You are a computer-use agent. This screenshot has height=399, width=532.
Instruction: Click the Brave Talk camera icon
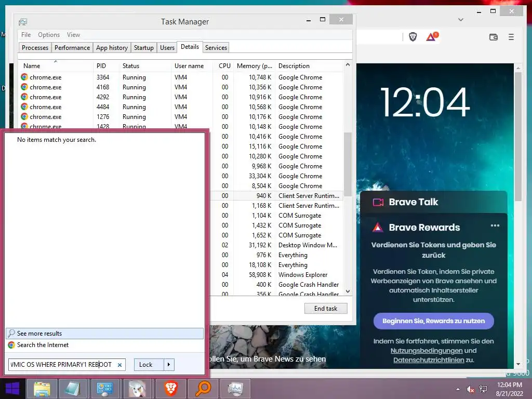coord(378,202)
